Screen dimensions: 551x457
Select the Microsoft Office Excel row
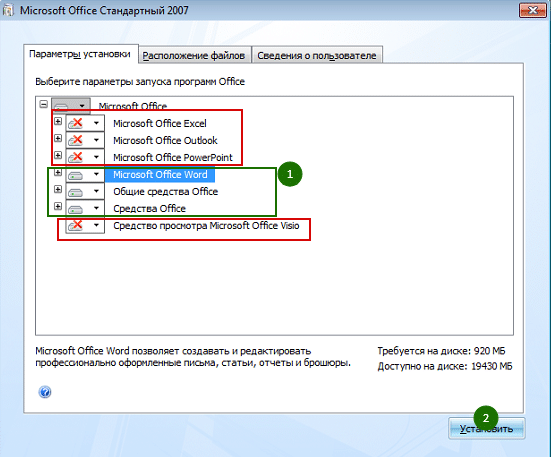[160, 123]
